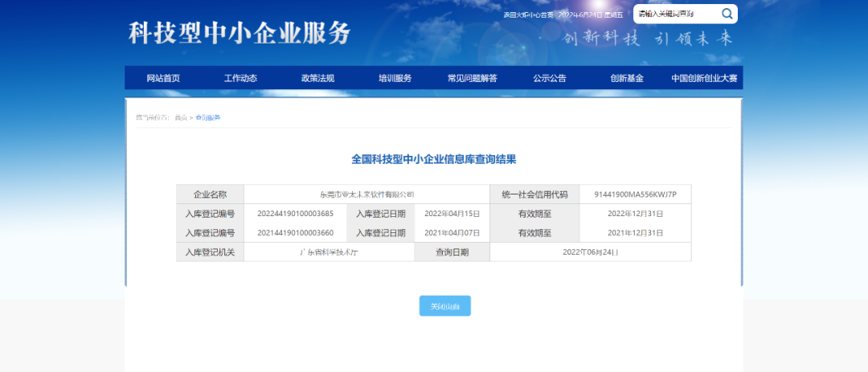Open the 政策法规 menu item
Viewport: 868px width, 372px height.
(317, 78)
